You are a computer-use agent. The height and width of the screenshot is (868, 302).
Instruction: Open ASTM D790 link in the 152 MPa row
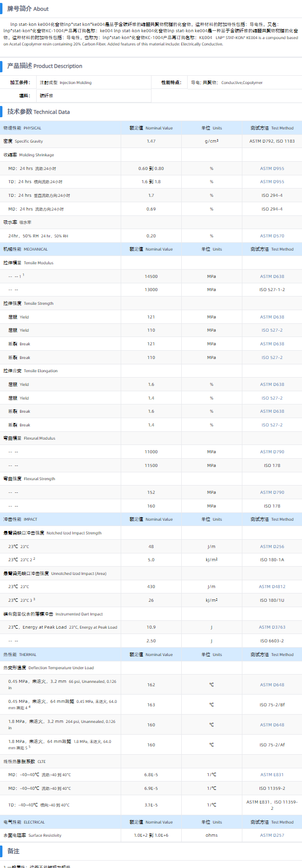click(272, 492)
